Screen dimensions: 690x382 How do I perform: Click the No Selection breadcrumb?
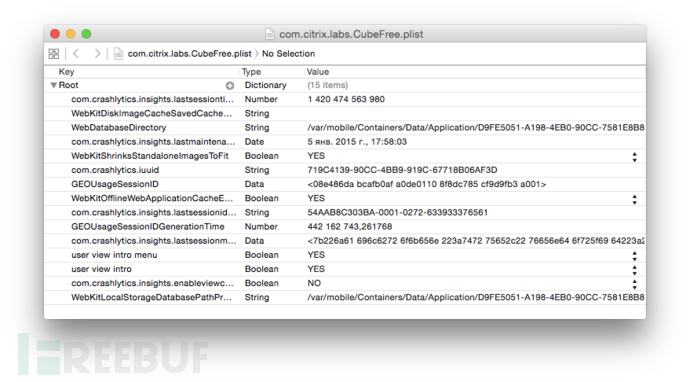click(x=289, y=54)
